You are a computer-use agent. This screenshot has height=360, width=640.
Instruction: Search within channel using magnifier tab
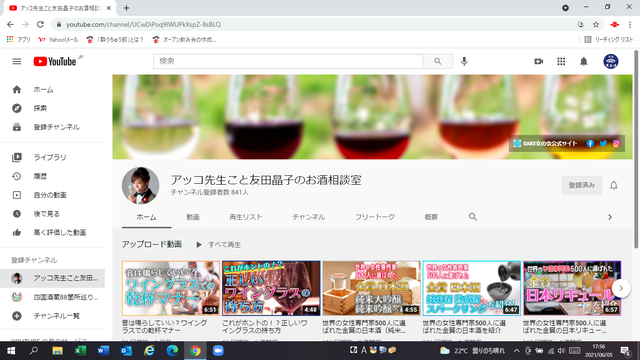coord(473,217)
